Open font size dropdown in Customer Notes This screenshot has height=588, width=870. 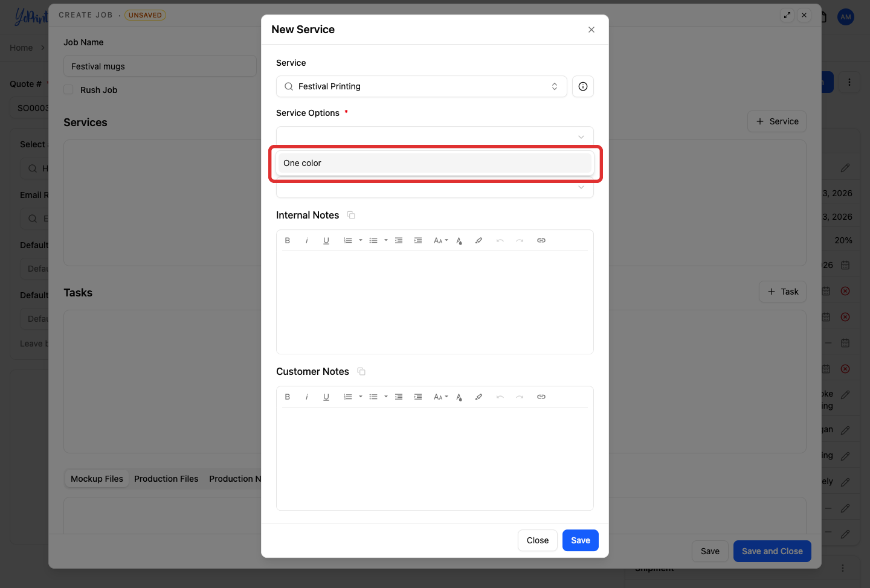point(441,397)
